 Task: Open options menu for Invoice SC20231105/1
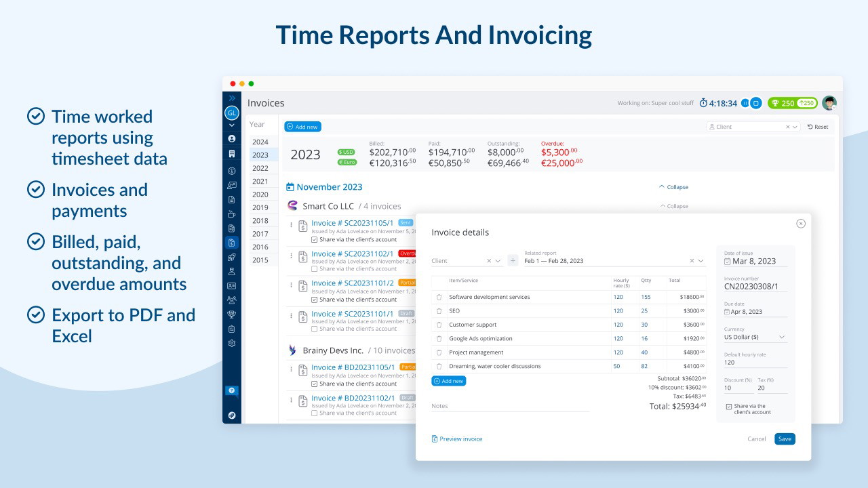coord(292,225)
